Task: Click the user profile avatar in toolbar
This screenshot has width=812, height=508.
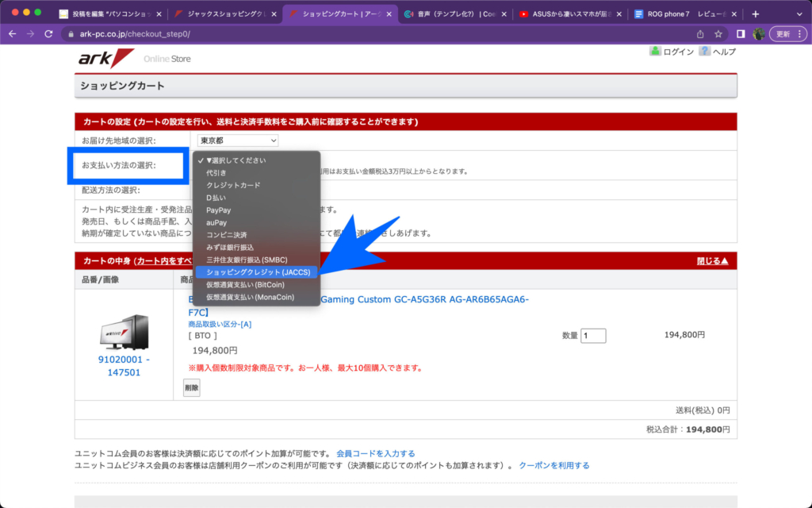Action: point(758,34)
